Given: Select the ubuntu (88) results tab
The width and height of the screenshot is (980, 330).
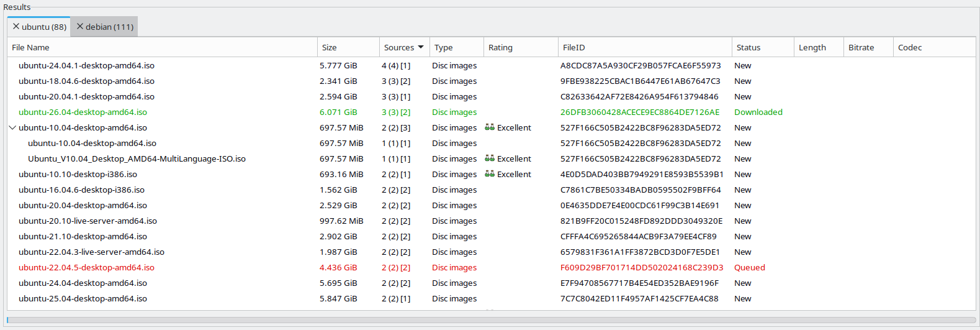Looking at the screenshot, I should pyautogui.click(x=39, y=27).
